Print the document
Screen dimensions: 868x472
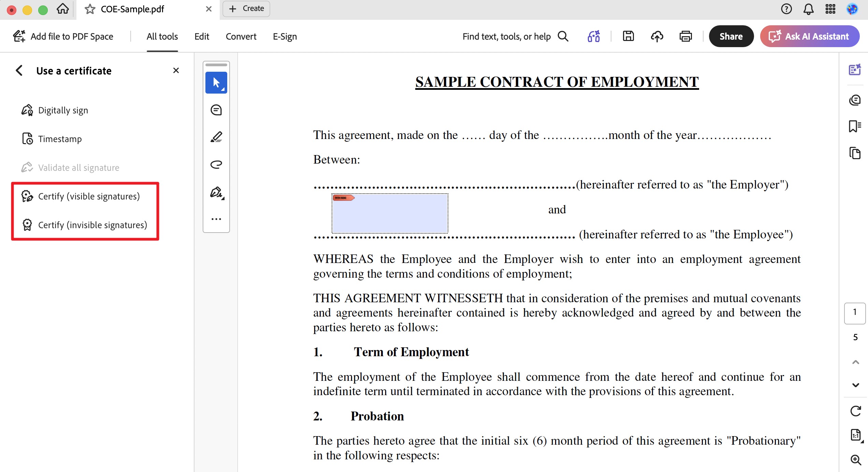click(x=686, y=36)
